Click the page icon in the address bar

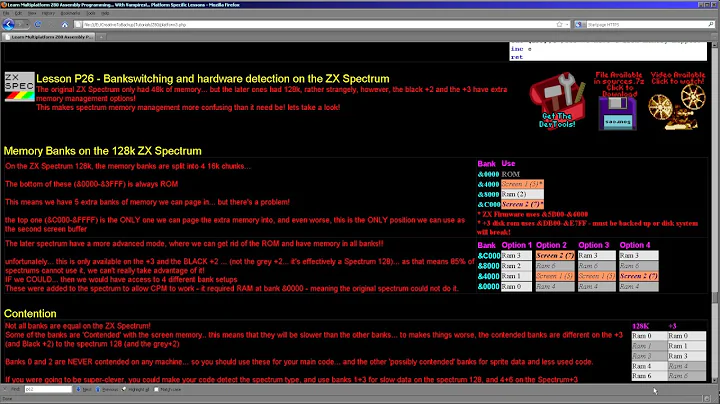click(x=78, y=24)
